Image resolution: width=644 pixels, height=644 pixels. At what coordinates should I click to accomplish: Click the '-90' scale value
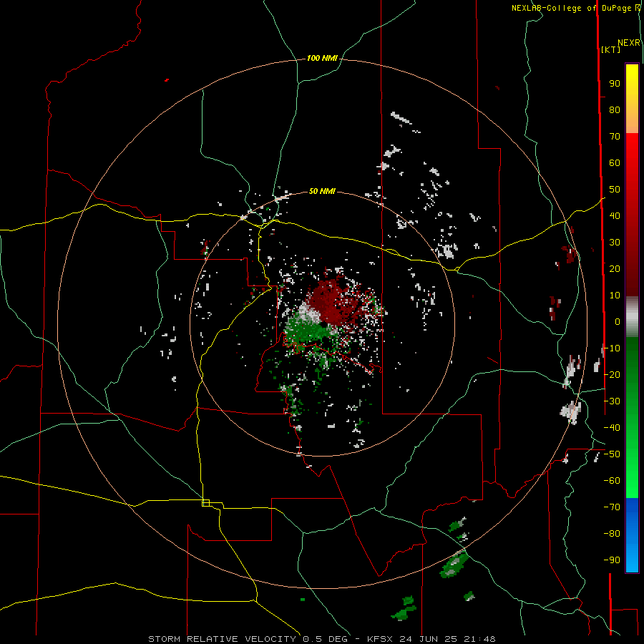click(612, 560)
